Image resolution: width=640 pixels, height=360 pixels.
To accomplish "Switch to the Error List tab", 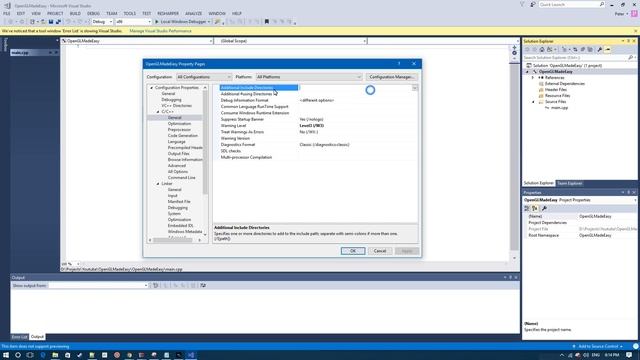I will click(x=19, y=337).
